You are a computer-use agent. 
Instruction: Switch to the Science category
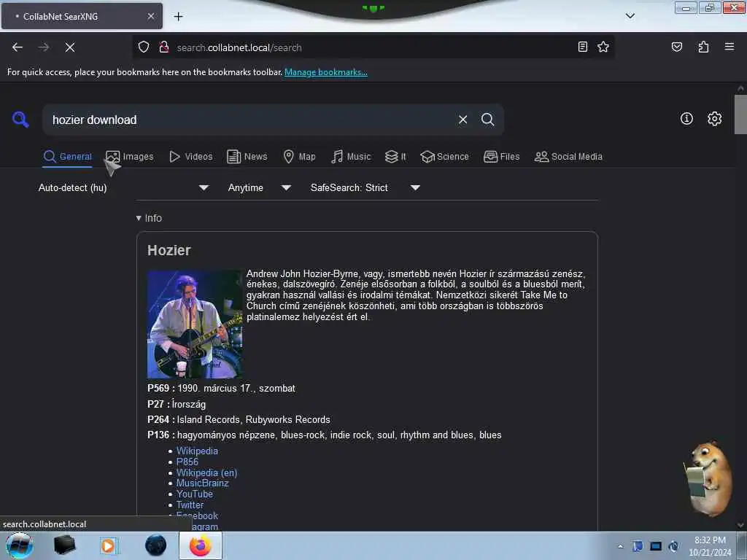[x=444, y=157]
